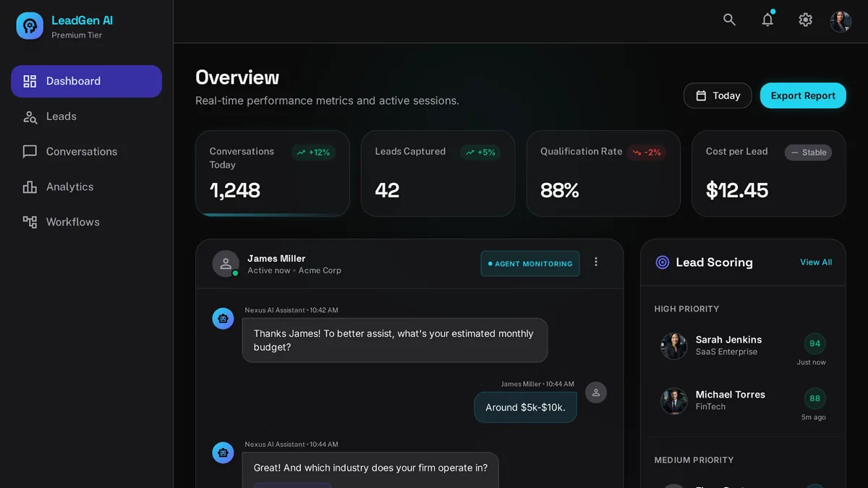
Task: Click the Analytics bar chart icon
Action: coord(30,187)
